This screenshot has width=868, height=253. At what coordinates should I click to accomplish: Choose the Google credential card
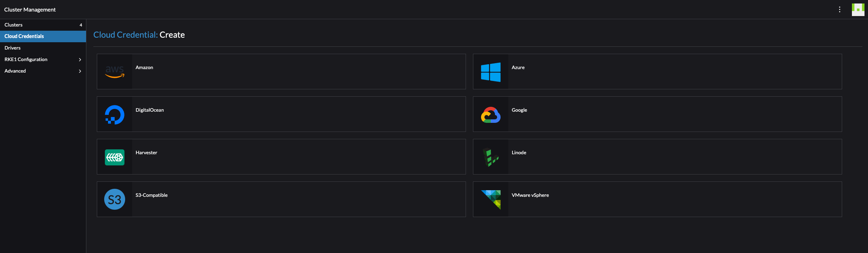[x=658, y=114]
